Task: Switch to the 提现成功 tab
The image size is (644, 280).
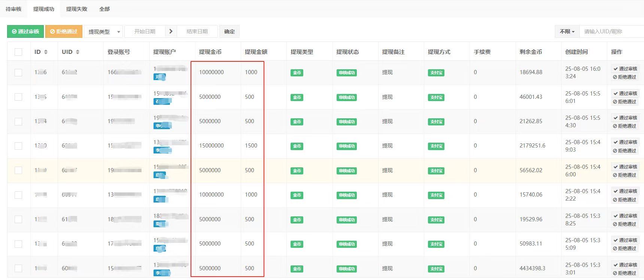Action: [44, 9]
